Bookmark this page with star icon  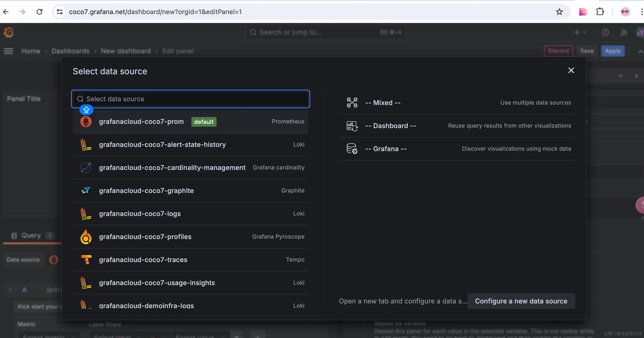click(559, 12)
